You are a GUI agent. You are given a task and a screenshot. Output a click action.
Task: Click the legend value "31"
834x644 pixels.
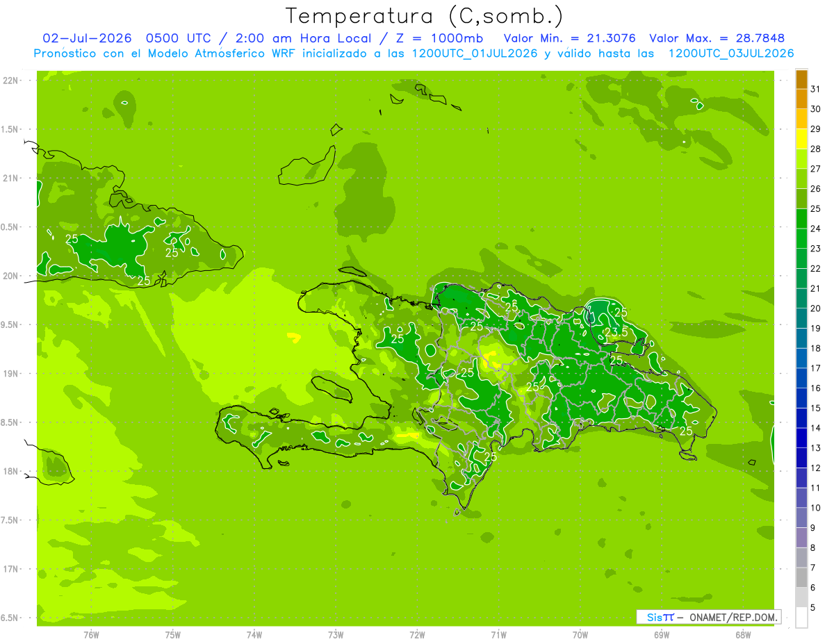[816, 88]
